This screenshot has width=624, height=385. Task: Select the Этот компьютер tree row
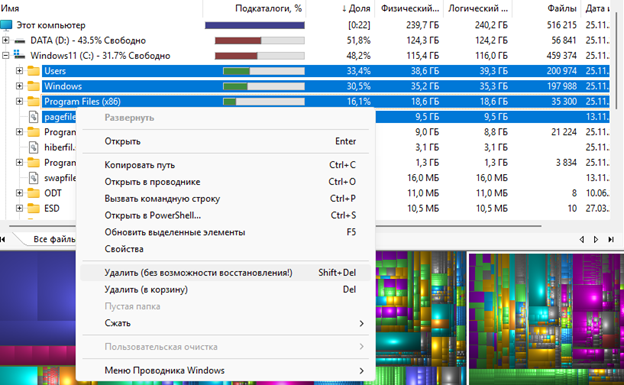point(305,25)
